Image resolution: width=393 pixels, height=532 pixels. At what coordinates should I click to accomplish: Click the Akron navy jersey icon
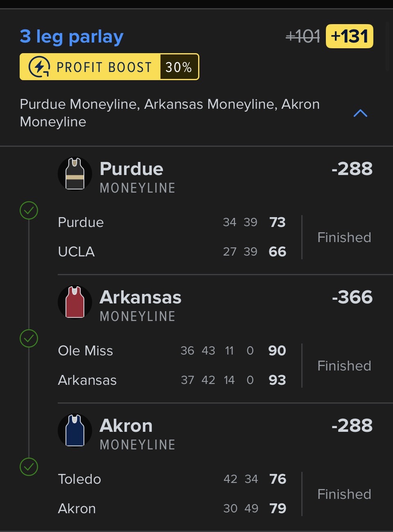tap(75, 431)
